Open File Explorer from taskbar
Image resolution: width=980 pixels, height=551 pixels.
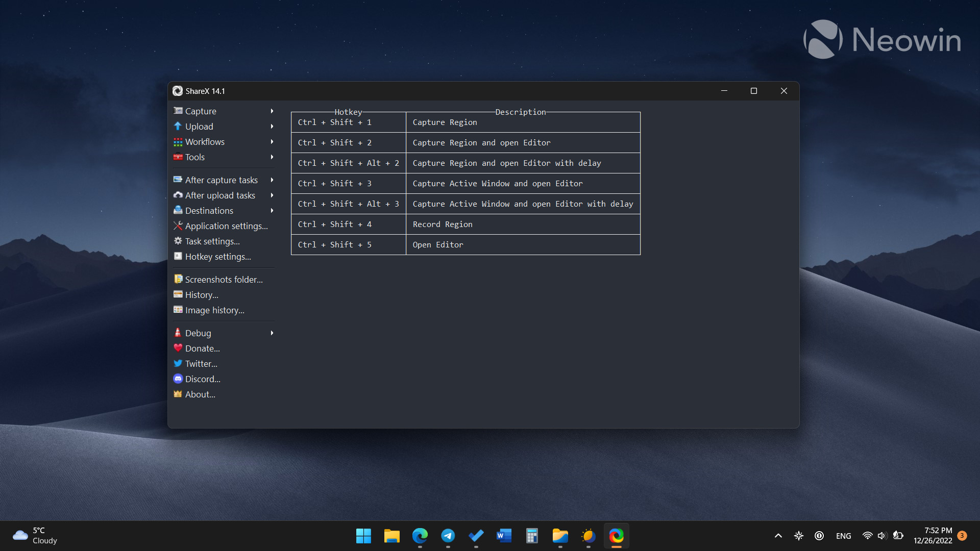[x=391, y=536]
